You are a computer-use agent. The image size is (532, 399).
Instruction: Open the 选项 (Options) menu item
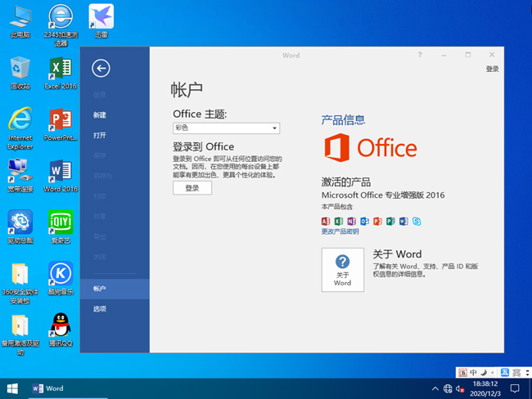[x=99, y=309]
